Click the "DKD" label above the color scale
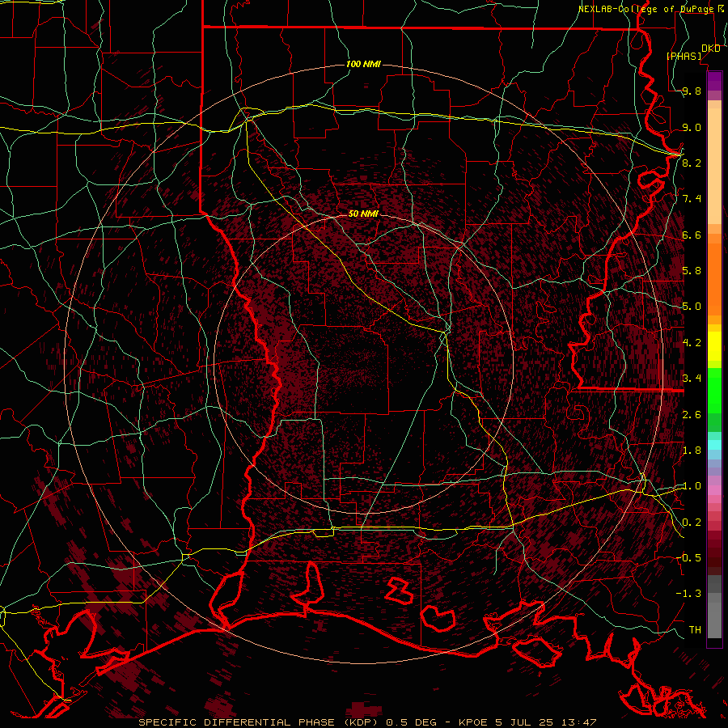The image size is (728, 728). pyautogui.click(x=711, y=49)
